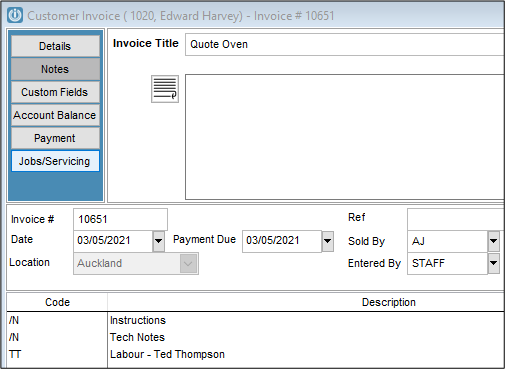The image size is (505, 369).
Task: Open the notes text editor icon
Action: point(165,89)
